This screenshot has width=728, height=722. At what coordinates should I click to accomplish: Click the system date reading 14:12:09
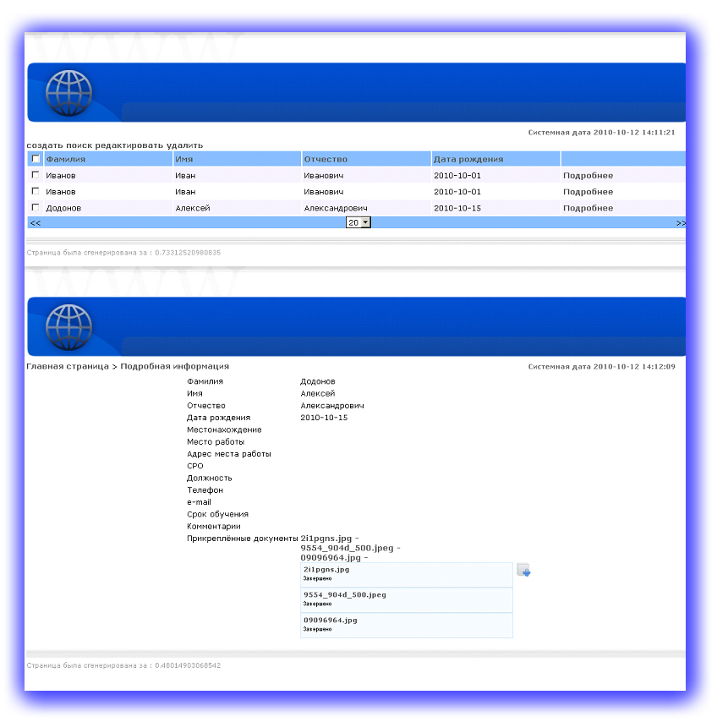(601, 366)
